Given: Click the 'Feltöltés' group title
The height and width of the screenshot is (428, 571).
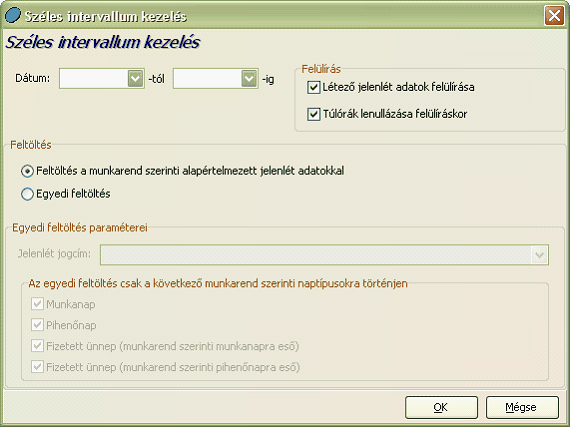Looking at the screenshot, I should [x=31, y=145].
